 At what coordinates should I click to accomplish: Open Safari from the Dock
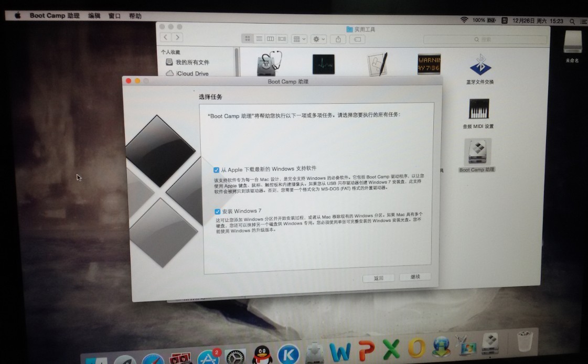[153, 359]
